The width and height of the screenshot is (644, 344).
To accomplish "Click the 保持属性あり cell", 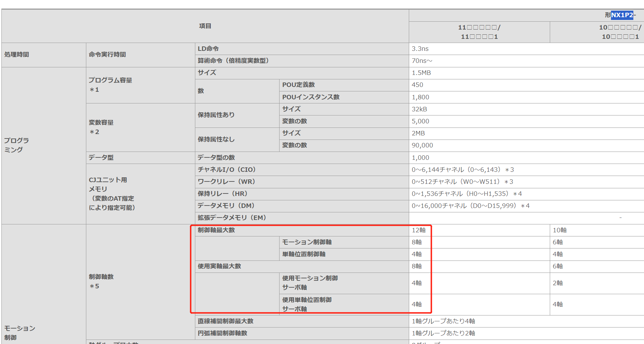I will coord(216,115).
